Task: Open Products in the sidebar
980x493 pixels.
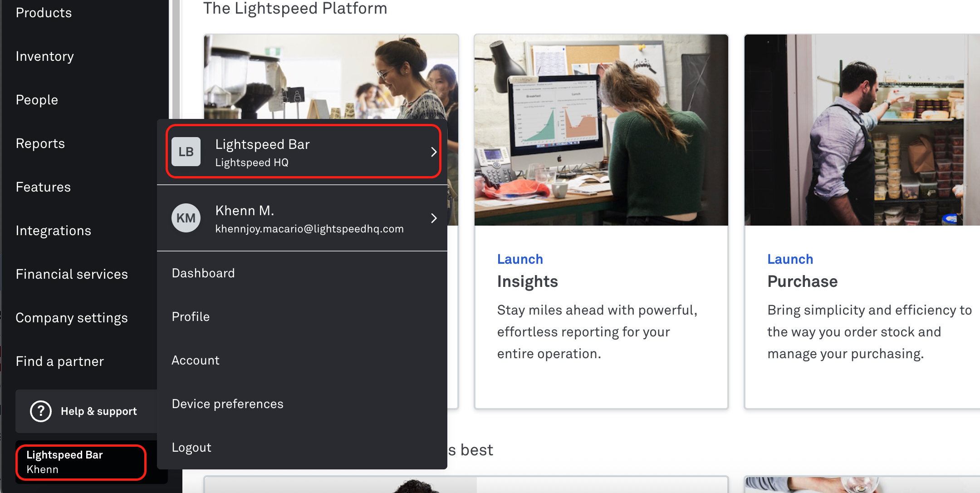Action: [44, 13]
